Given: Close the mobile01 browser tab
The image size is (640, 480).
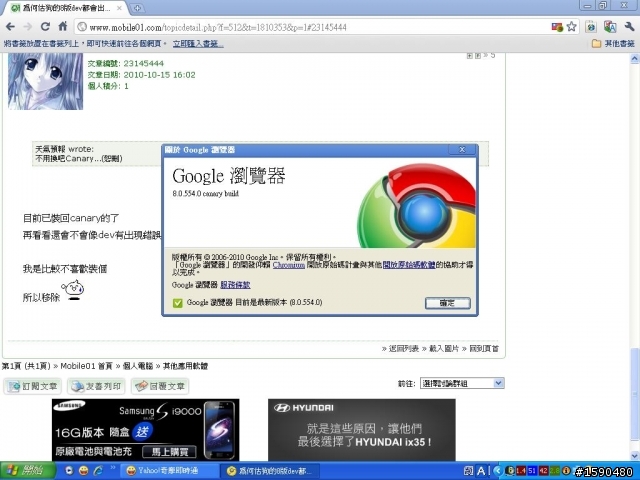Looking at the screenshot, I should [x=120, y=8].
